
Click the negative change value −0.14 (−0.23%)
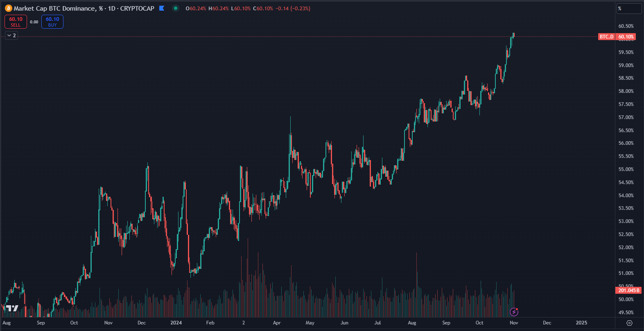(x=293, y=9)
